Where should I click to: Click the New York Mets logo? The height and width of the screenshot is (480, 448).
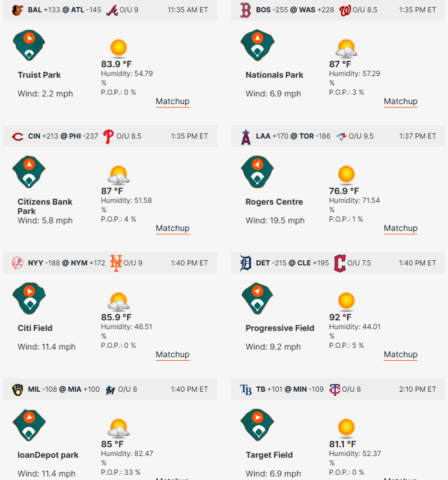click(116, 263)
